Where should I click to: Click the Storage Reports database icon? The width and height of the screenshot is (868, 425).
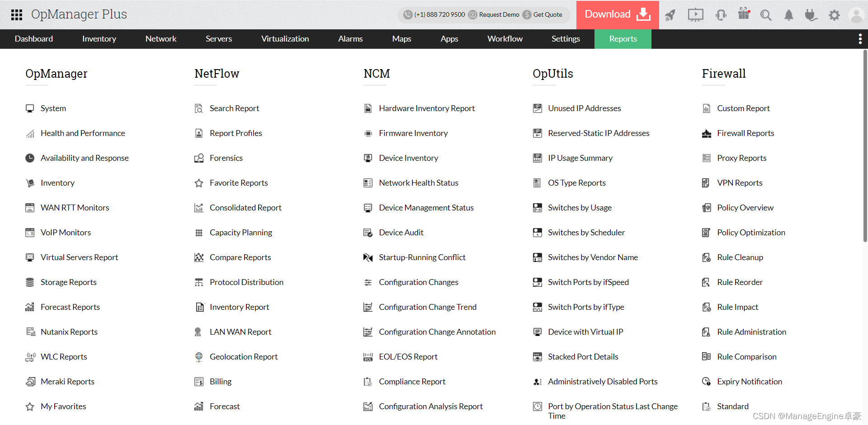(x=30, y=282)
